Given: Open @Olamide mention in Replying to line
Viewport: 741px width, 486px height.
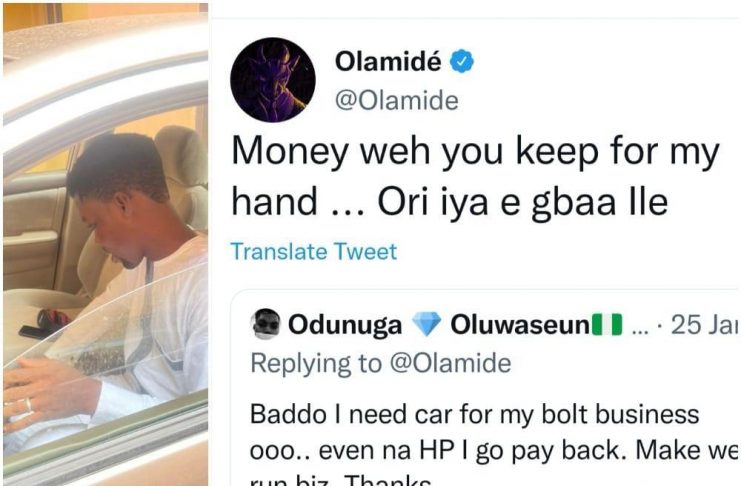Looking at the screenshot, I should click(450, 363).
